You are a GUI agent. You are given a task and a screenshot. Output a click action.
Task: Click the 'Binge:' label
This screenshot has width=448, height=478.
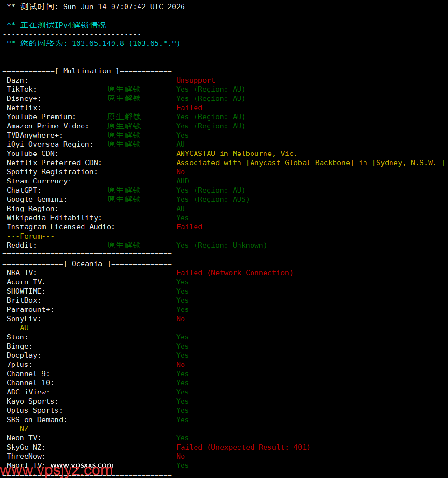pyautogui.click(x=19, y=346)
